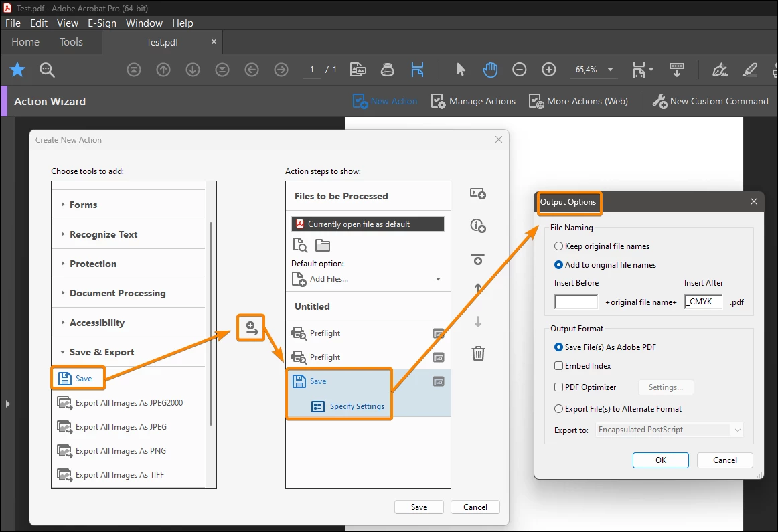Viewport: 778px width, 532px height.
Task: Click Save in Create New Action dialog
Action: 418,507
